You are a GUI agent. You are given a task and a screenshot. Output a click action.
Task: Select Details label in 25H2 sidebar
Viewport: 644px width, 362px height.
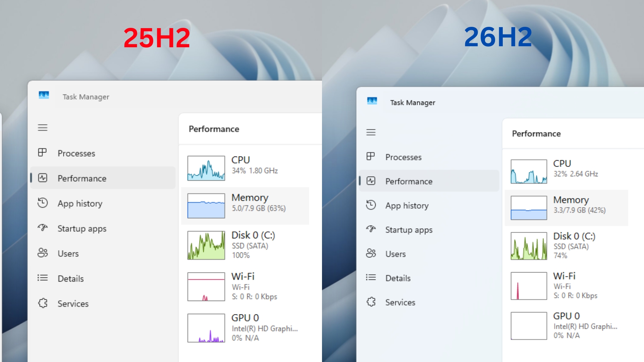click(70, 279)
